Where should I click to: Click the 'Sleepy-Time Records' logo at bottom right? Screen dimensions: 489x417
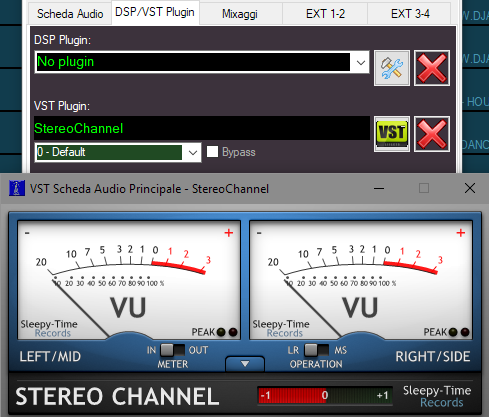437,396
